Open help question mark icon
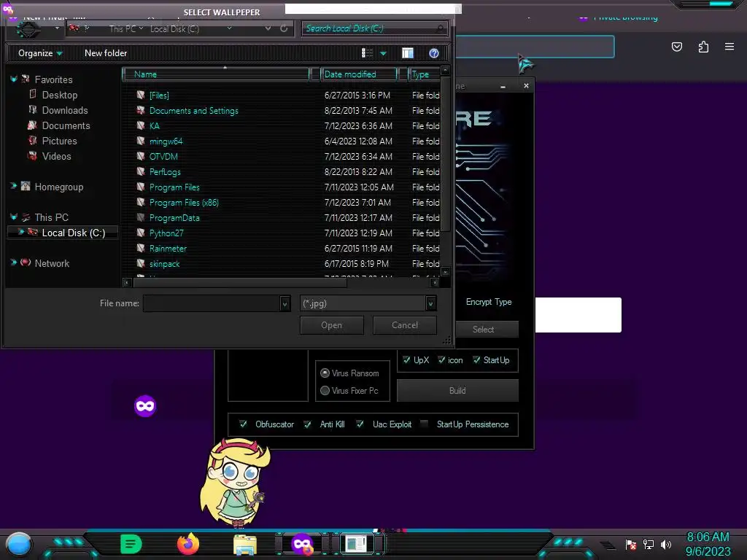Image resolution: width=747 pixels, height=560 pixels. [433, 53]
